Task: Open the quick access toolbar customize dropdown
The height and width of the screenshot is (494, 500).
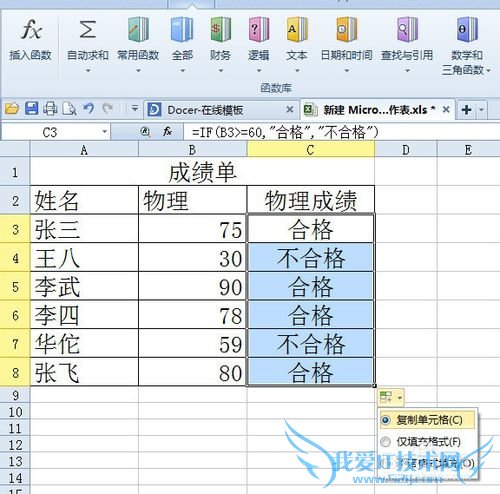Action: [x=135, y=108]
